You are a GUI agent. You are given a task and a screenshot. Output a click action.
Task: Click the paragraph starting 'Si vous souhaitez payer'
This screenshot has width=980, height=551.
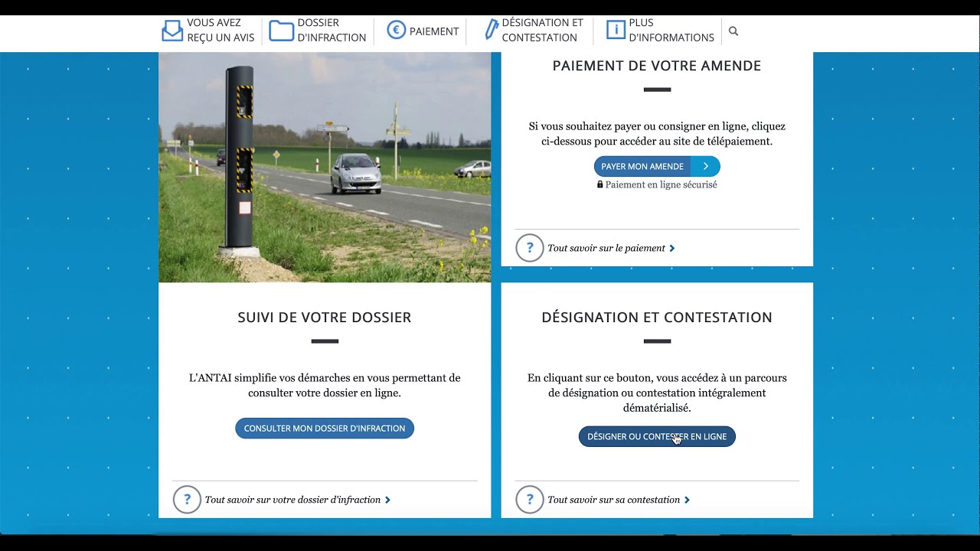coord(657,134)
